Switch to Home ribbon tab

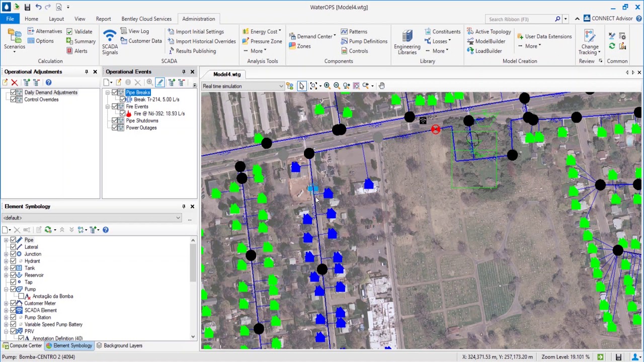pyautogui.click(x=31, y=19)
